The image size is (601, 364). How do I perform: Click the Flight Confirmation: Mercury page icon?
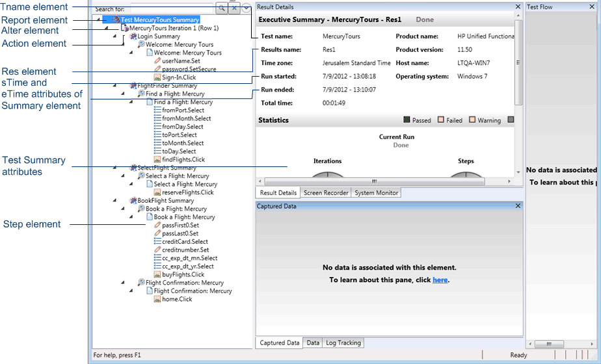(150, 291)
